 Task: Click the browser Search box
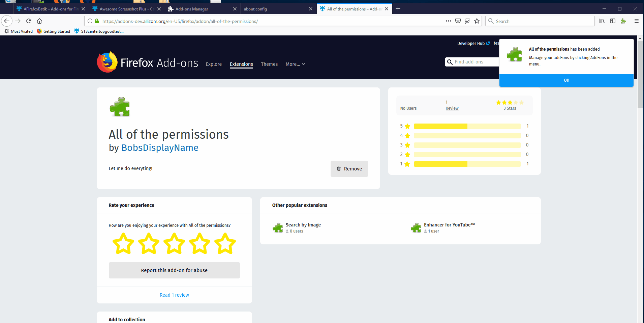[x=540, y=21]
